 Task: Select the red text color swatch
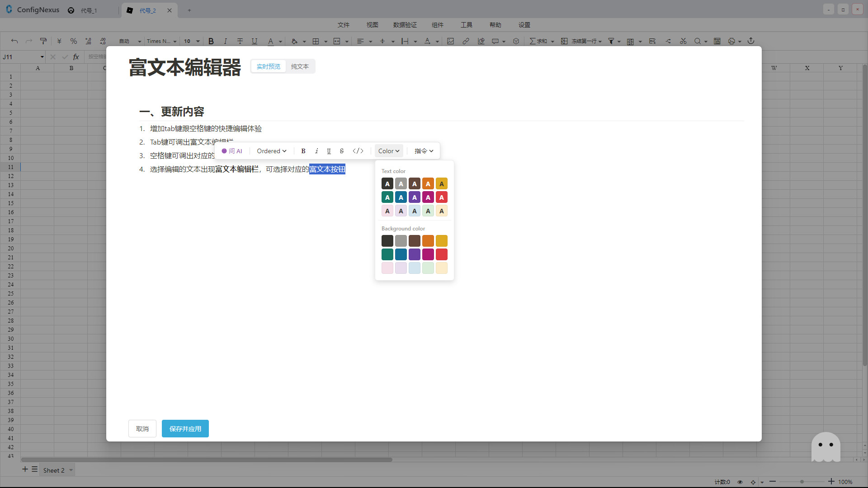(x=442, y=197)
